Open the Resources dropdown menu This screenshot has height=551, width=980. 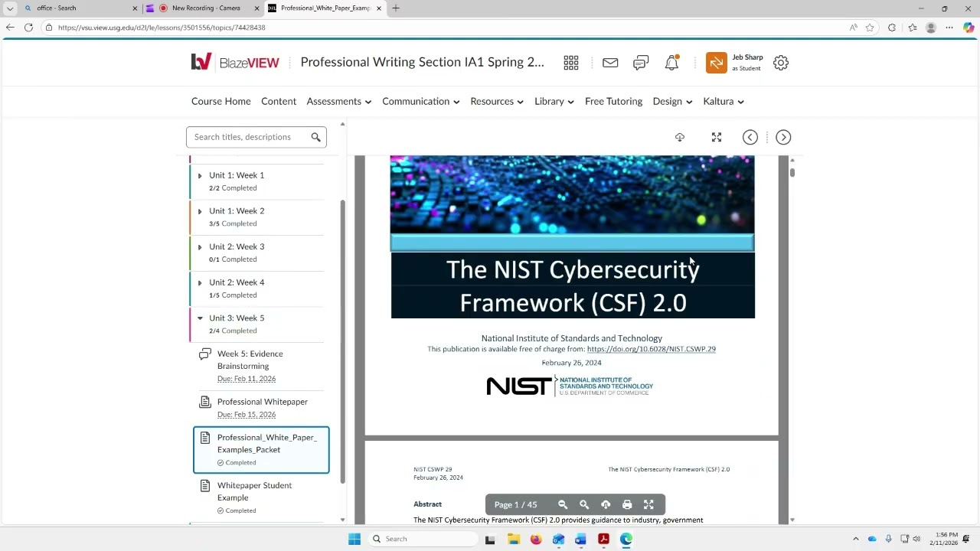pos(497,101)
